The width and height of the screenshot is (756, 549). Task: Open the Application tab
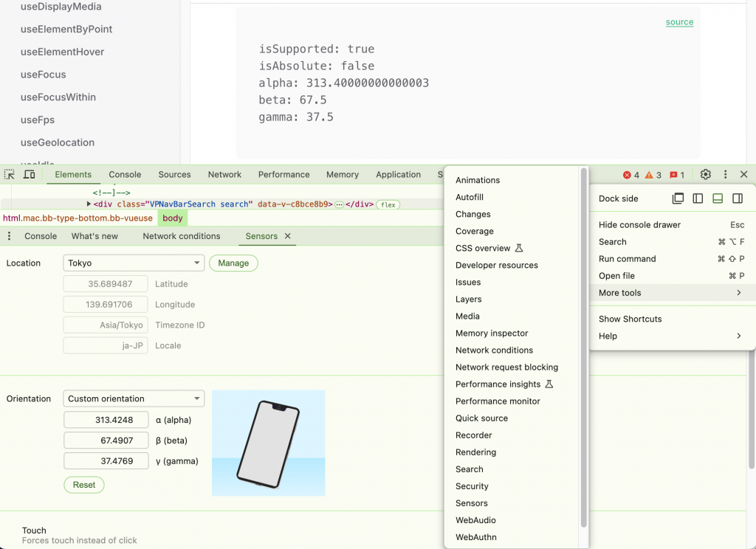tap(398, 174)
